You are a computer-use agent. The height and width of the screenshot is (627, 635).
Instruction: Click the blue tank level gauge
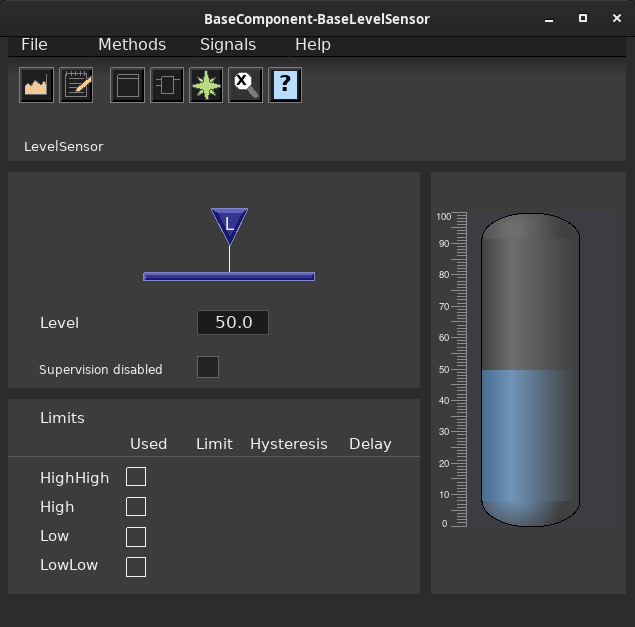[531, 370]
